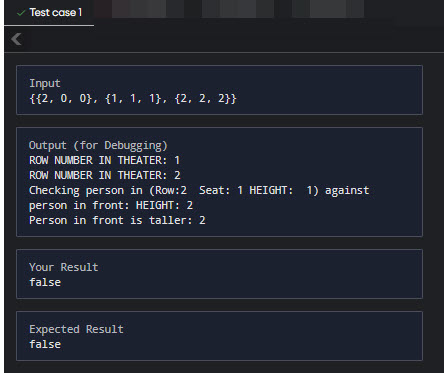This screenshot has height=373, width=444.
Task: Click the Your Result heading
Action: [x=63, y=267]
